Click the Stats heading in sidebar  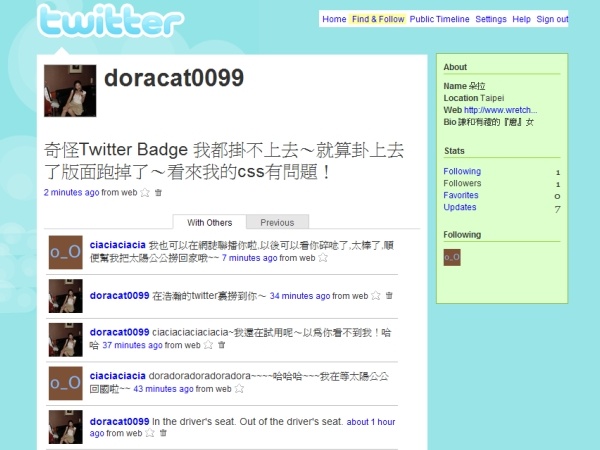pos(454,151)
